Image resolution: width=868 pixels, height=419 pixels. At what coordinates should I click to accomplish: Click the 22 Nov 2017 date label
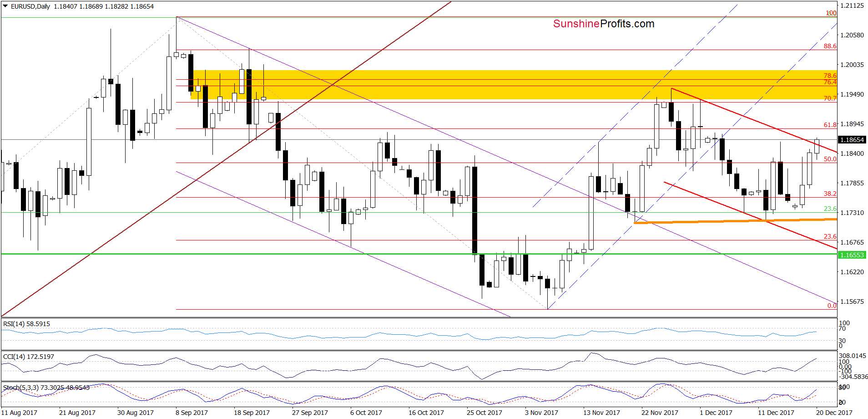660,413
